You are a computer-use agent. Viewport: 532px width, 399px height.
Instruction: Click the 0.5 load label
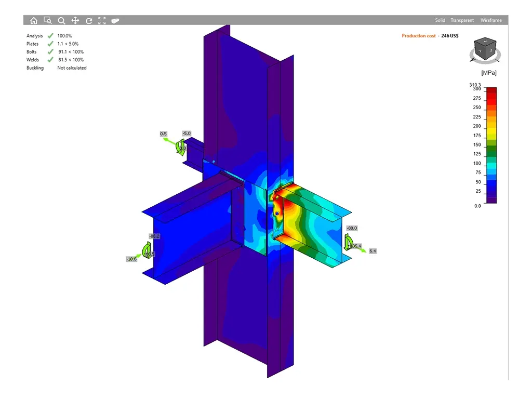[x=163, y=134]
